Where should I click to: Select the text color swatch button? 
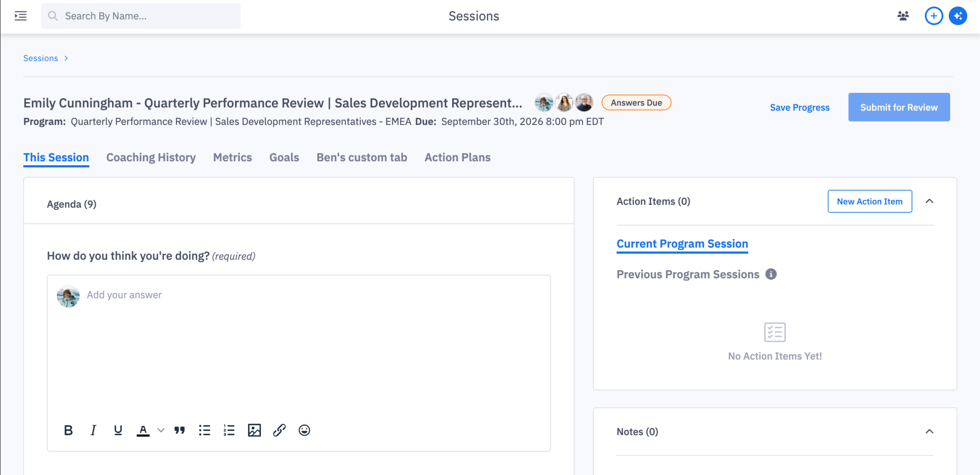pos(143,430)
